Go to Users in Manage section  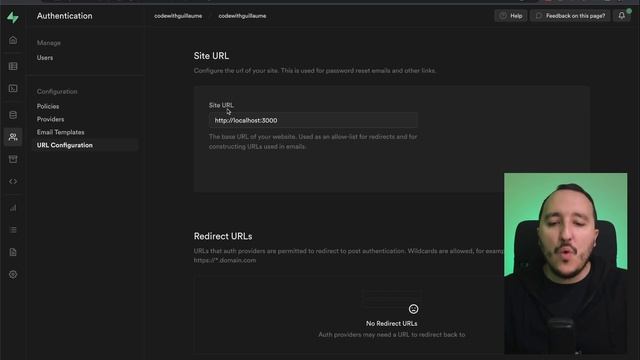[45, 58]
